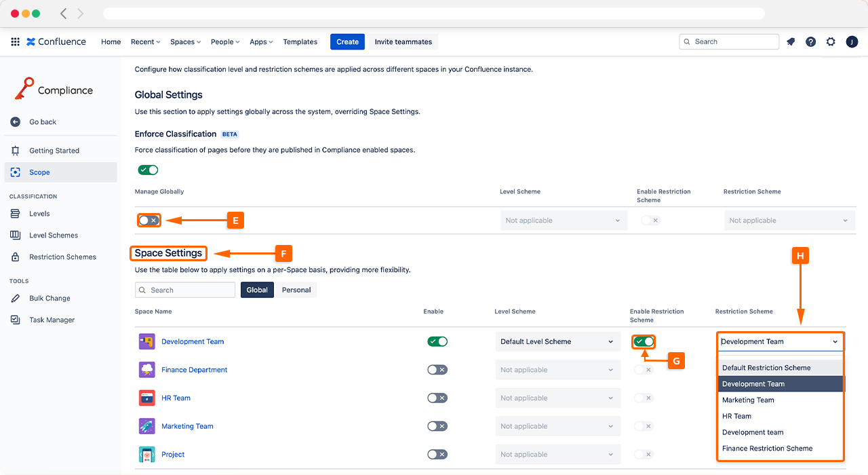Open the settings gear icon
Screen dimensions: 868x475
click(x=831, y=42)
